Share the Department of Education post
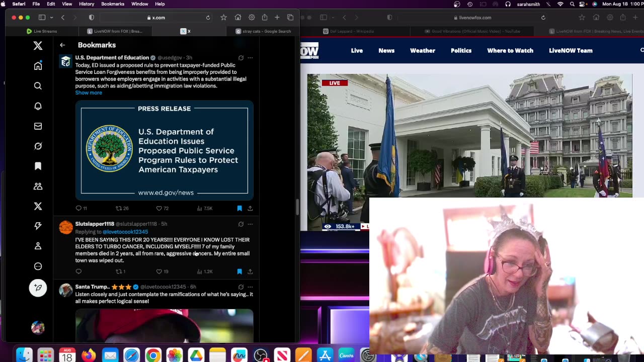The width and height of the screenshot is (644, 362). tap(250, 208)
